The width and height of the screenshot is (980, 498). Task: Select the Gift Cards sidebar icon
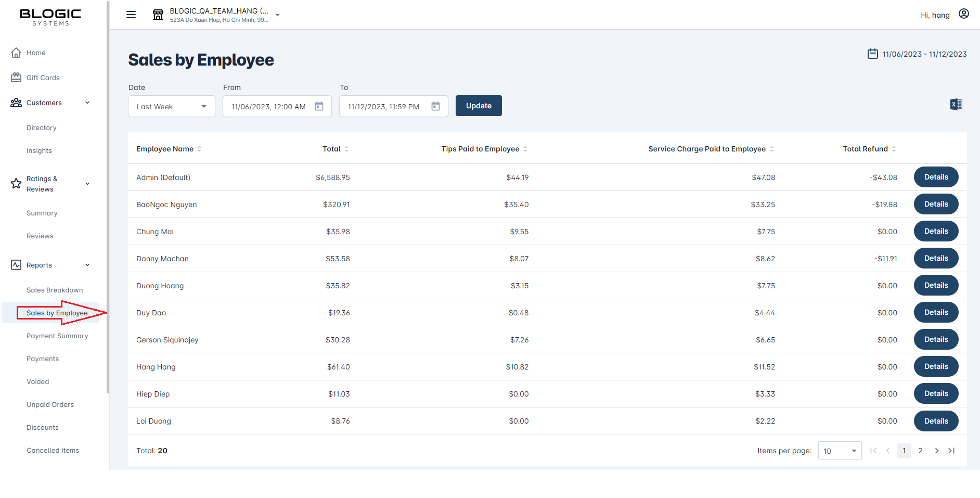(x=16, y=77)
